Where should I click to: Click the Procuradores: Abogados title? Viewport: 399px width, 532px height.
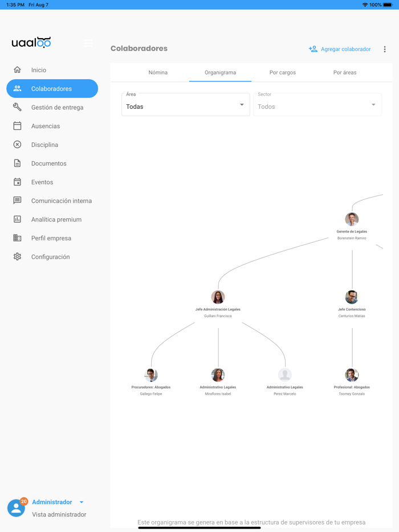tap(151, 387)
